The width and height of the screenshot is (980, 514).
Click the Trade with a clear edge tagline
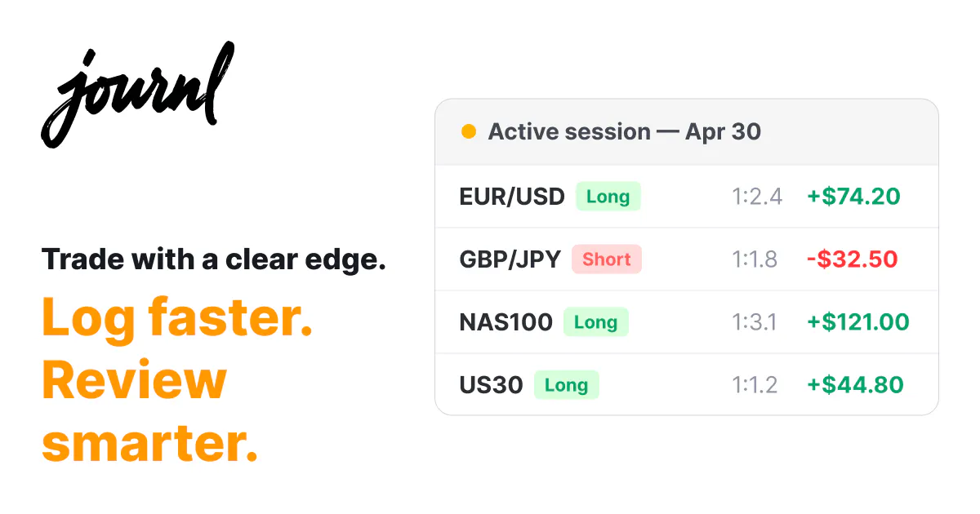point(214,259)
